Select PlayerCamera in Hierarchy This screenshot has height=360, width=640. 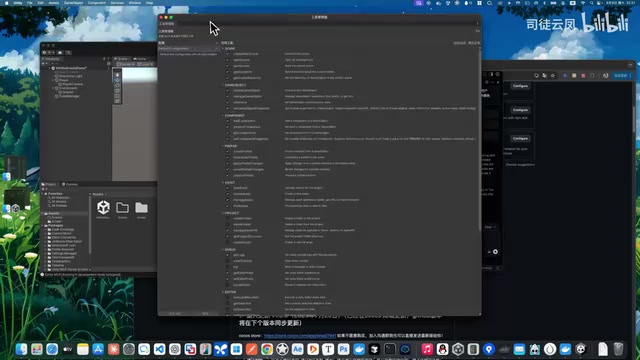(x=72, y=84)
